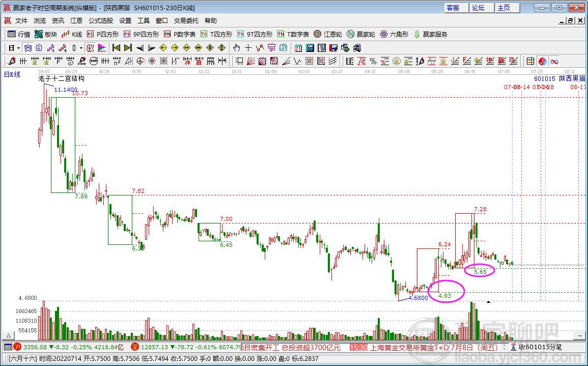Jump to last bar with skip-to-end icon
This screenshot has width=588, height=366.
click(128, 48)
